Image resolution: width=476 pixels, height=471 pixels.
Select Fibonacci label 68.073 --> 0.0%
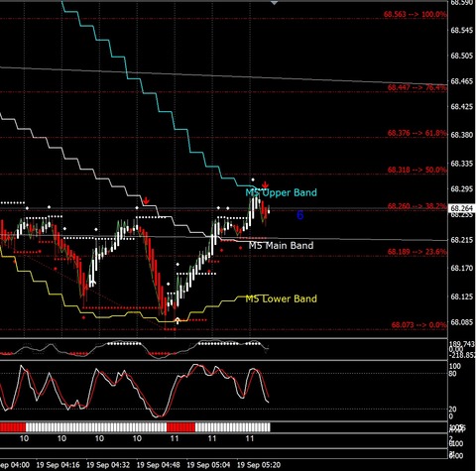tap(418, 325)
